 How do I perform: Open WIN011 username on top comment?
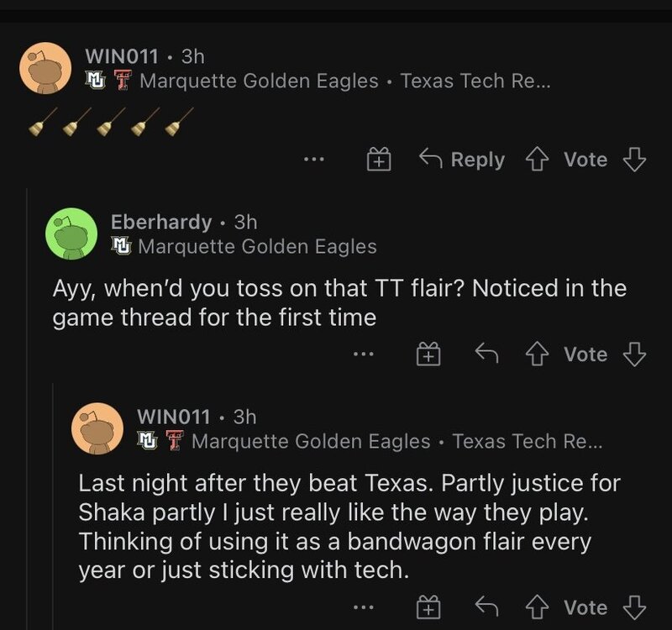pyautogui.click(x=123, y=56)
